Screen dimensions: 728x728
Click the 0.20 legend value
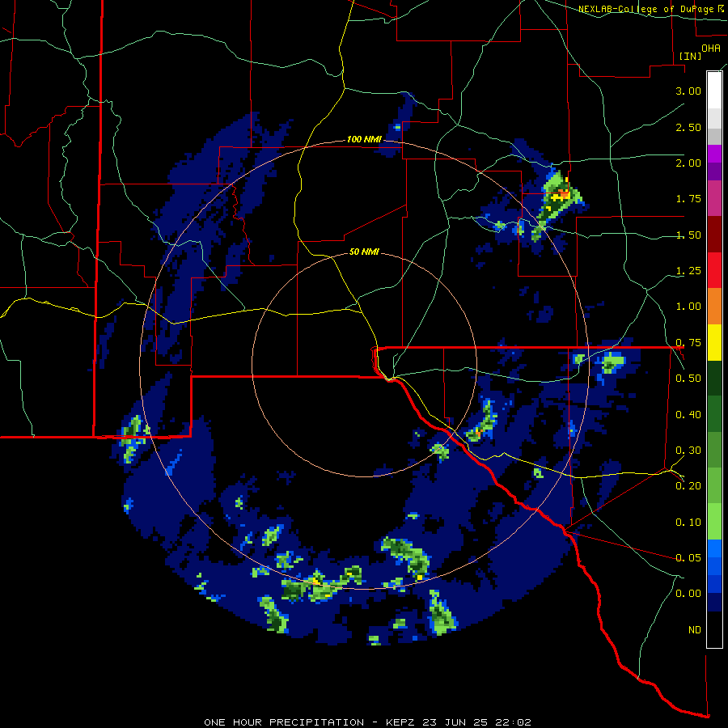tap(688, 486)
